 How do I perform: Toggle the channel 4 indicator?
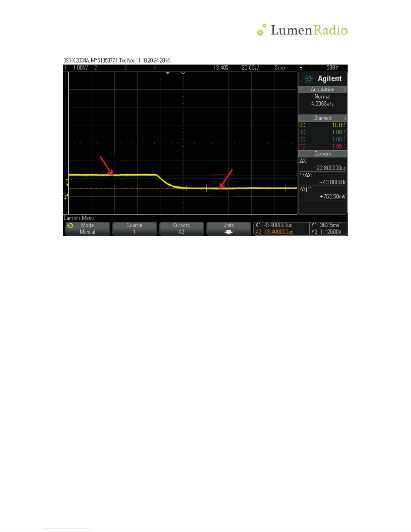(155, 68)
